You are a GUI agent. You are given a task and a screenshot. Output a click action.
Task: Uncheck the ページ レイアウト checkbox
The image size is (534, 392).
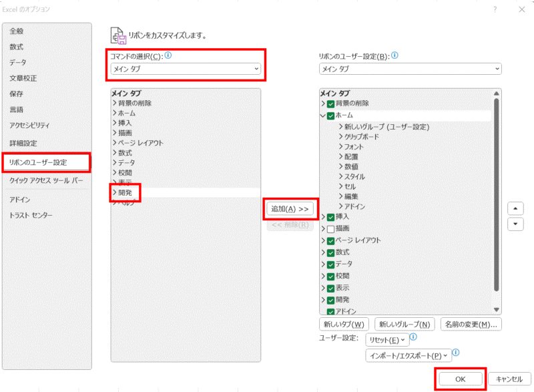tap(330, 241)
